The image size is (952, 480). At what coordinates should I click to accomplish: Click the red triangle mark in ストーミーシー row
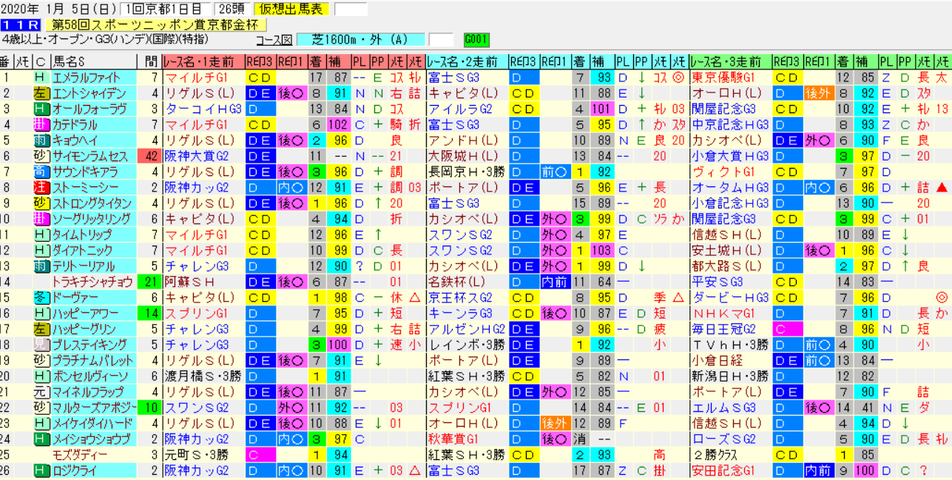click(942, 188)
